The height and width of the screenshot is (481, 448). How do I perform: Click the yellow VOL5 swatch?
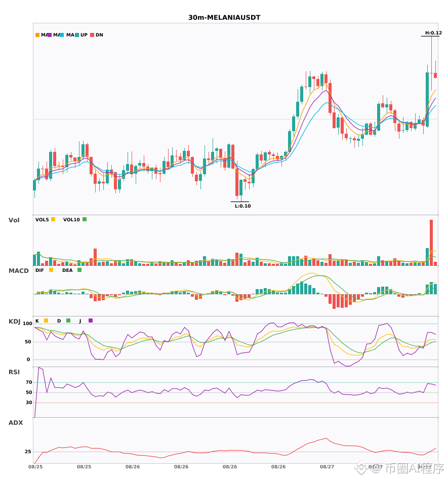[x=53, y=219]
